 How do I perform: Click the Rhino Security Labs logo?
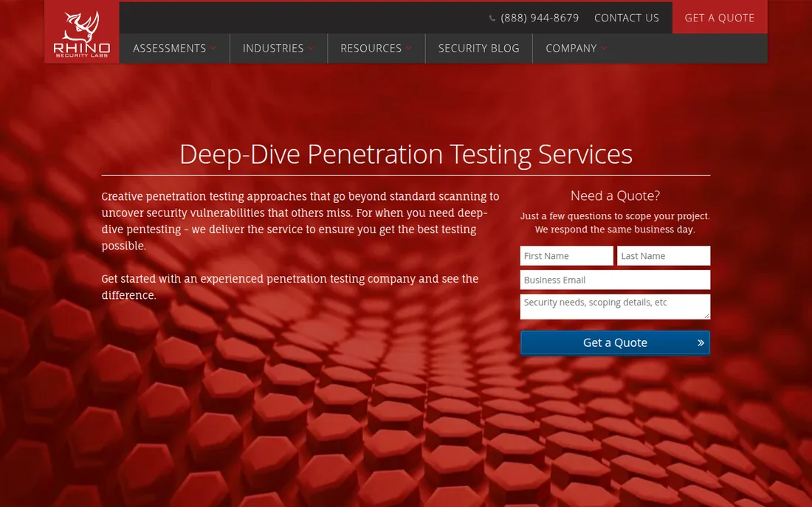tap(82, 32)
